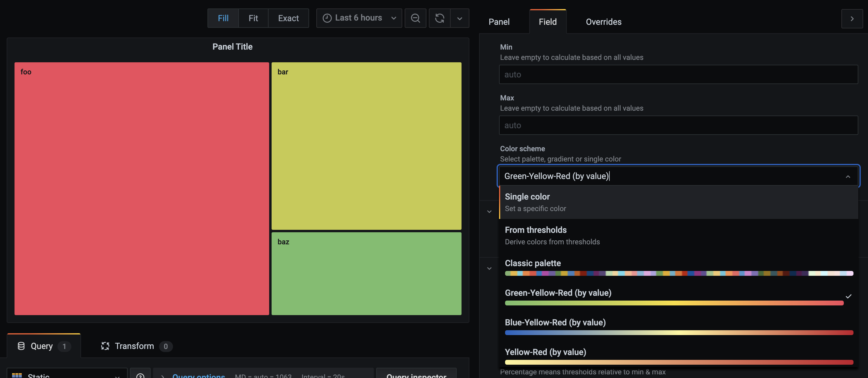The image size is (868, 378).
Task: Click the Static datasource grid icon
Action: (x=18, y=375)
